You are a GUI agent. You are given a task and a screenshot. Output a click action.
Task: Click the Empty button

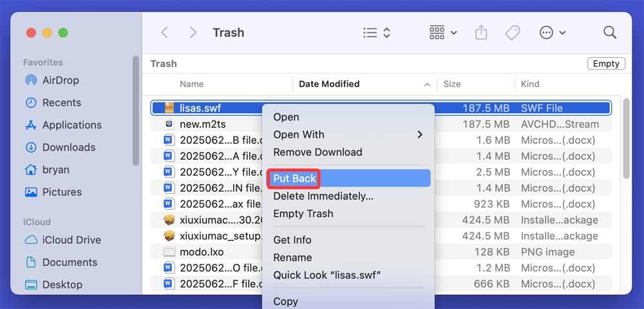click(x=606, y=64)
